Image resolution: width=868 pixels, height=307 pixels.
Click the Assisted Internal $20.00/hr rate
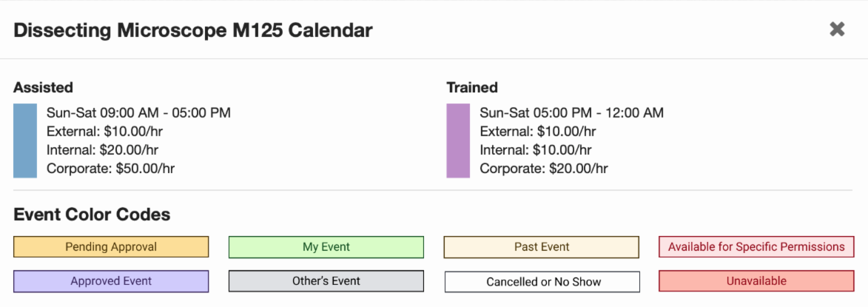(x=102, y=150)
